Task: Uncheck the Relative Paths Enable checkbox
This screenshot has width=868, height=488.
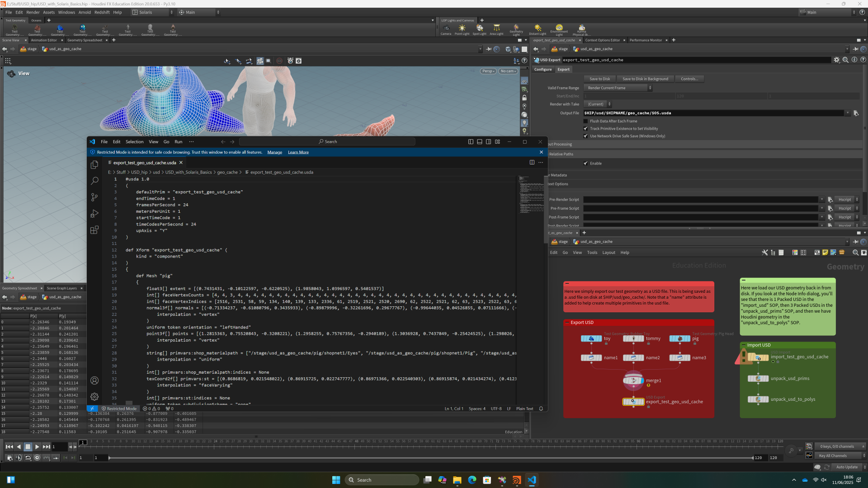Action: pyautogui.click(x=585, y=164)
